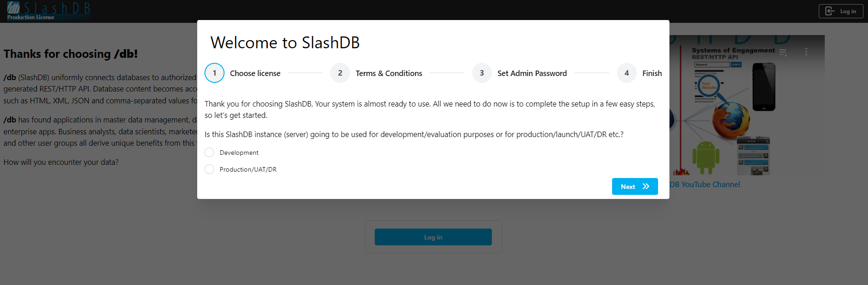Open the video's three-dot options menu
This screenshot has height=285, width=868.
pyautogui.click(x=806, y=52)
